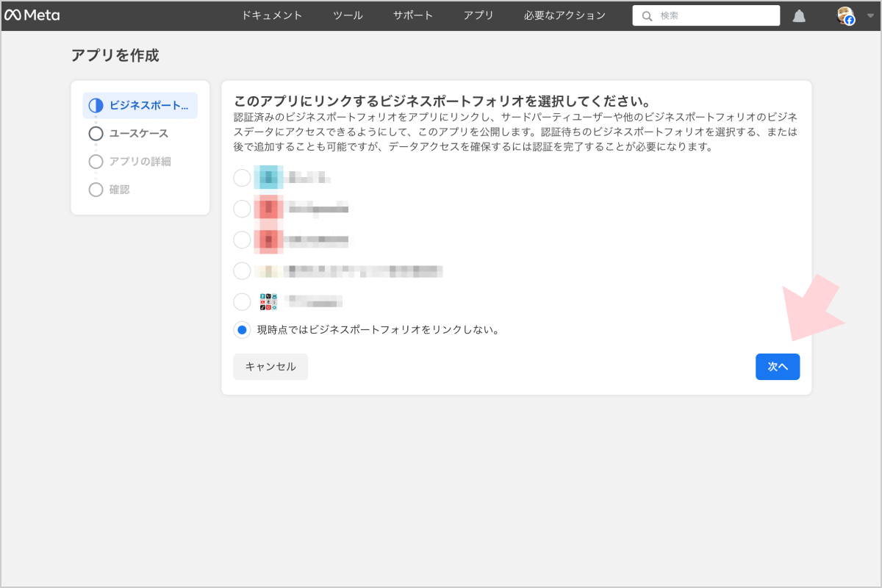Image resolution: width=882 pixels, height=588 pixels.
Task: Select the first portfolio radio button
Action: coord(242,178)
